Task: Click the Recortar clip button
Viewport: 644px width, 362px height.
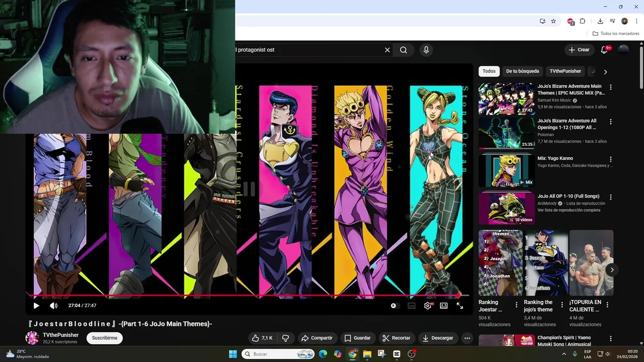Action: click(x=396, y=338)
